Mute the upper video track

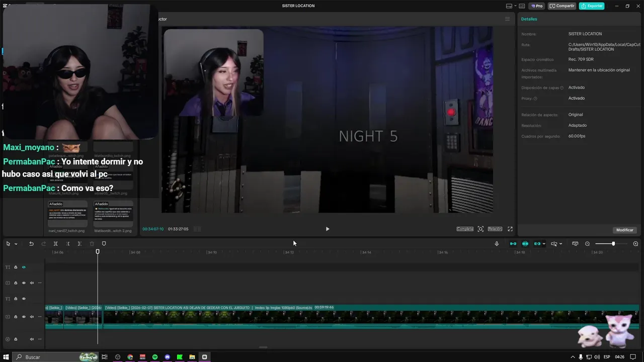pos(32,283)
